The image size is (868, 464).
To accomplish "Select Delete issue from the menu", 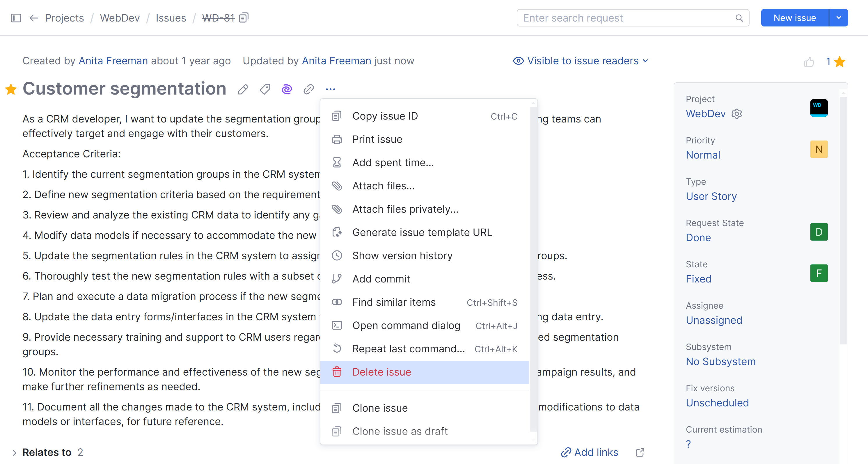I will coord(381,372).
